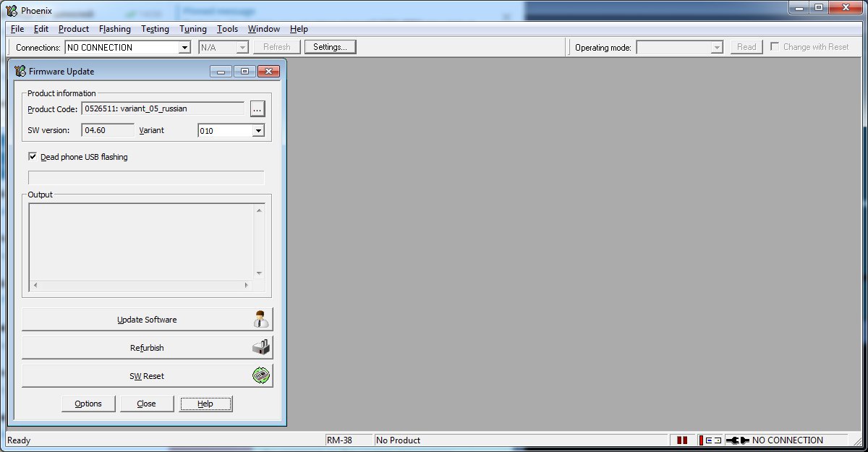This screenshot has width=868, height=452.
Task: Close the Firmware Update window via X
Action: click(x=268, y=71)
